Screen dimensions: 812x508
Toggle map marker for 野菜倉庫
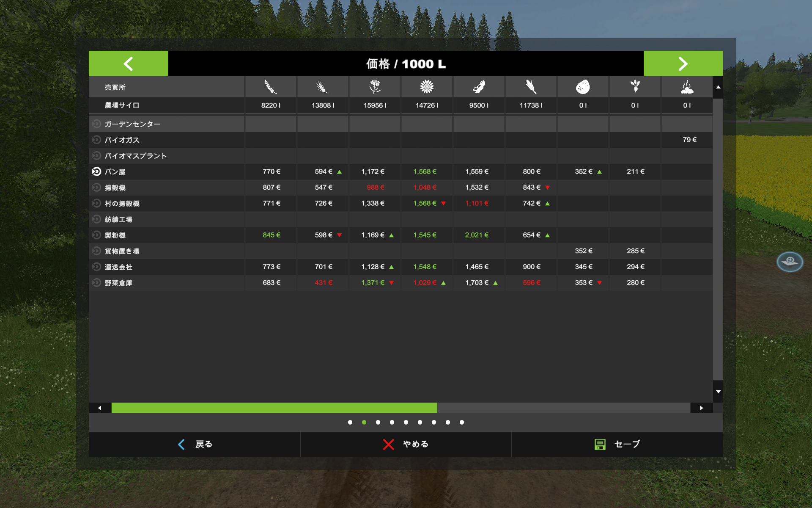[x=96, y=282]
